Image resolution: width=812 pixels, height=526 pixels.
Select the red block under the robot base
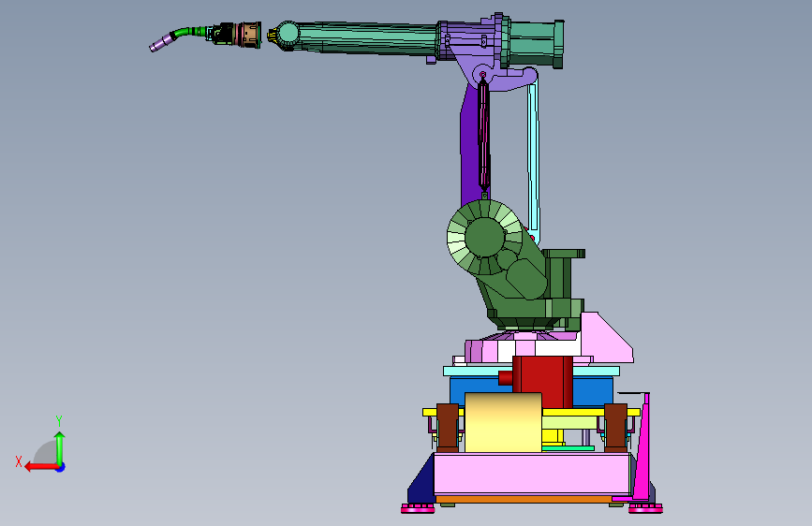coord(542,381)
